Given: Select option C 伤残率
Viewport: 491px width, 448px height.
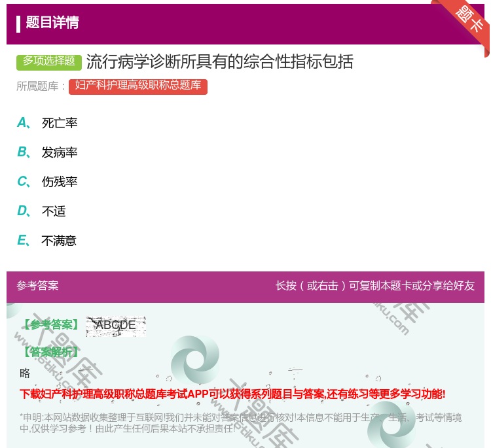Looking at the screenshot, I should pos(47,182).
